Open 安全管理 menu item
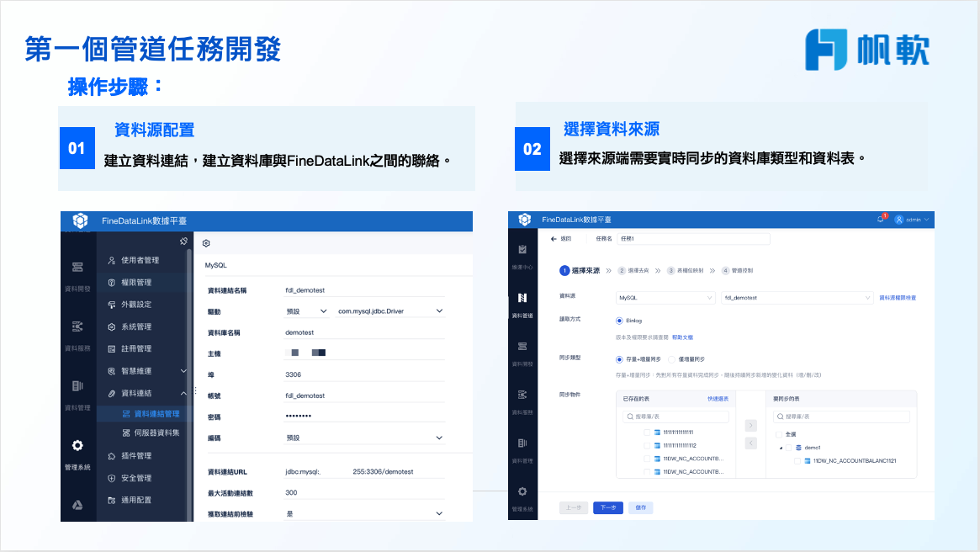The width and height of the screenshot is (980, 552). click(136, 478)
